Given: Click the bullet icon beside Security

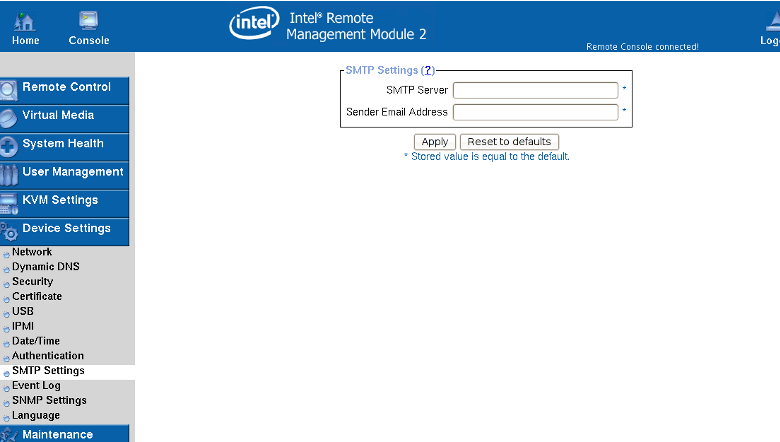Looking at the screenshot, I should click(6, 284).
